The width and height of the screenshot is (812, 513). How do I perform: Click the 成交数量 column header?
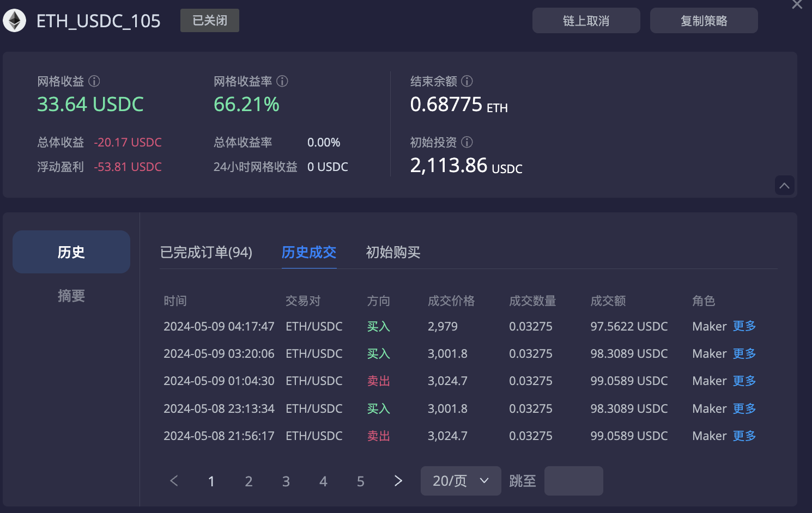532,301
